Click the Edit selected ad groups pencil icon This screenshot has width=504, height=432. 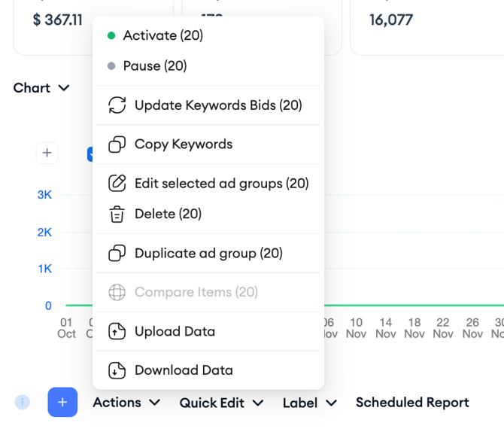pyautogui.click(x=117, y=184)
